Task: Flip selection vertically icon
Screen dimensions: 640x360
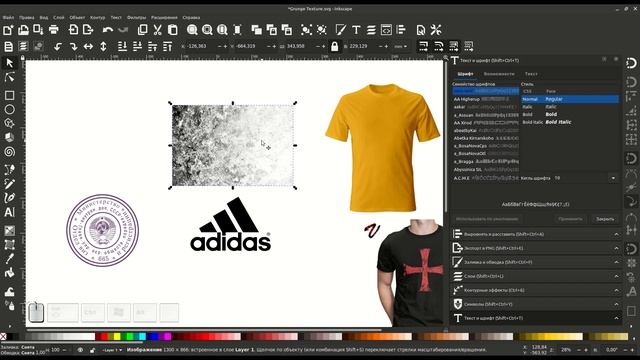Action: pyautogui.click(x=103, y=47)
